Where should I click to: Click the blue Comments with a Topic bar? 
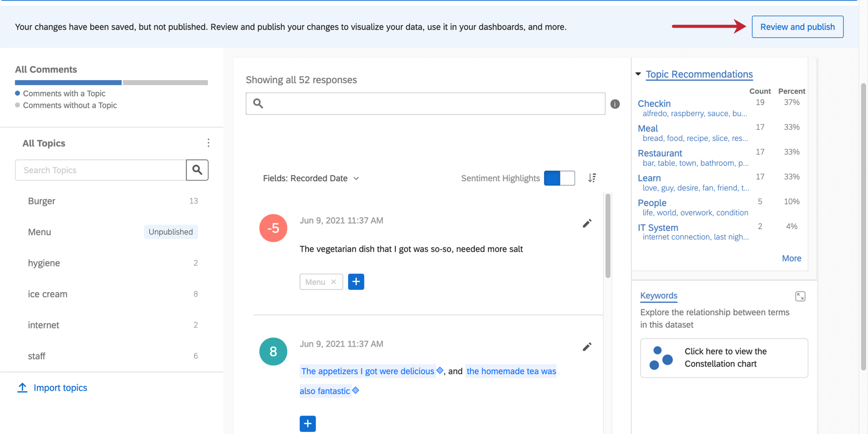(x=68, y=83)
